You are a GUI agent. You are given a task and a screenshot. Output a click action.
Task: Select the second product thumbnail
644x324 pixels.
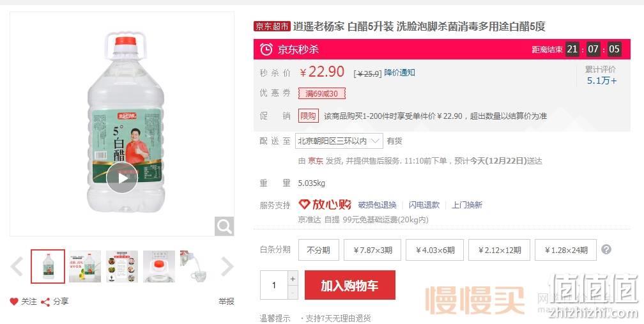coord(85,266)
